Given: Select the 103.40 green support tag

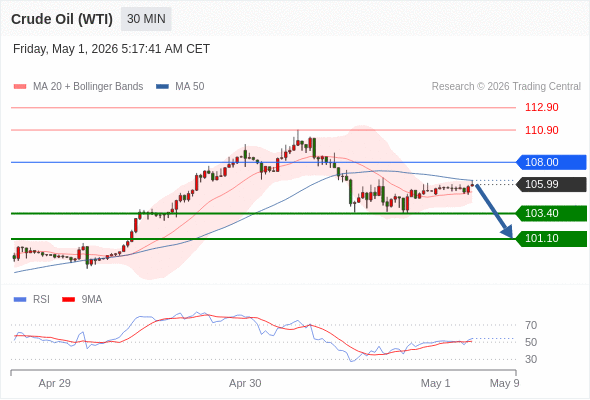Looking at the screenshot, I should [x=551, y=213].
